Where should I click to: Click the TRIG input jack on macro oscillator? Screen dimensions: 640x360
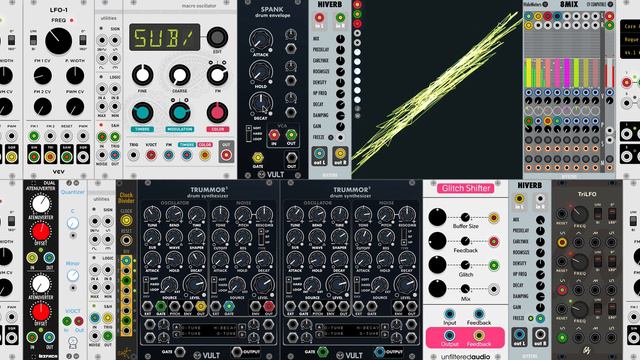coord(133,155)
